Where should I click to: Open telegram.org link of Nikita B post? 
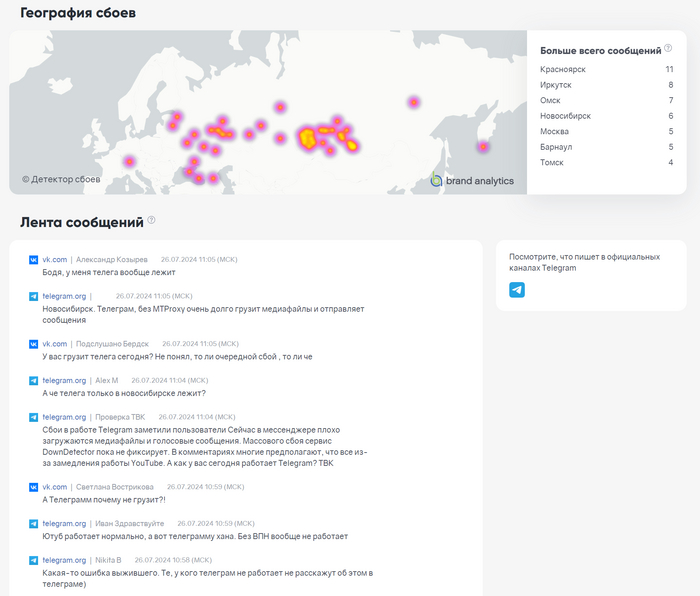(x=64, y=560)
